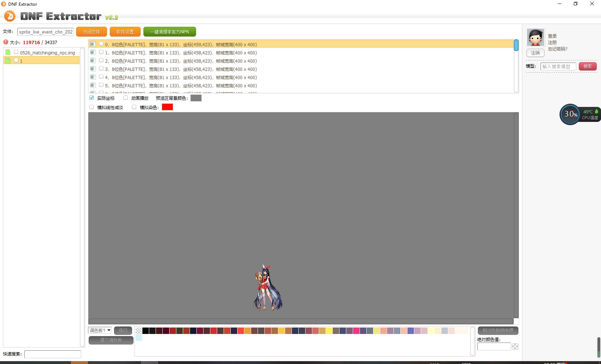Select the bright pink palette swatch
Viewport: 601px width, 364px height.
tap(356, 331)
